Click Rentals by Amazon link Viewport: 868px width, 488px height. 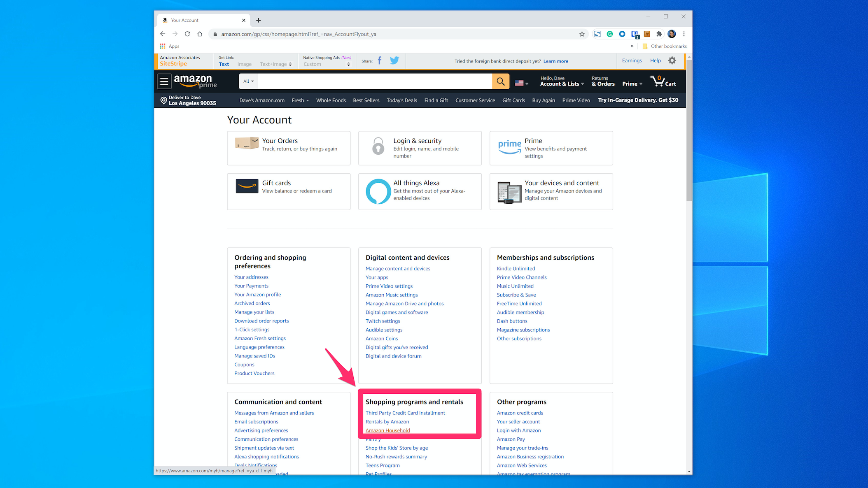point(387,422)
